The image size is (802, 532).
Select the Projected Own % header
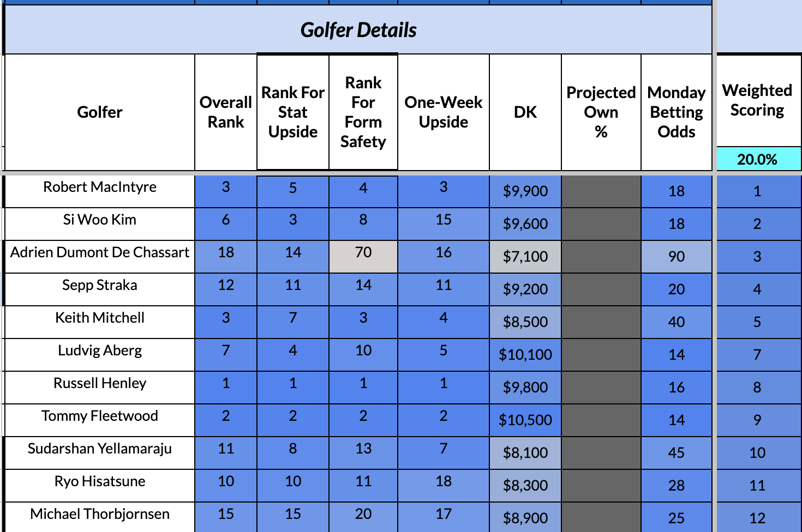[601, 112]
